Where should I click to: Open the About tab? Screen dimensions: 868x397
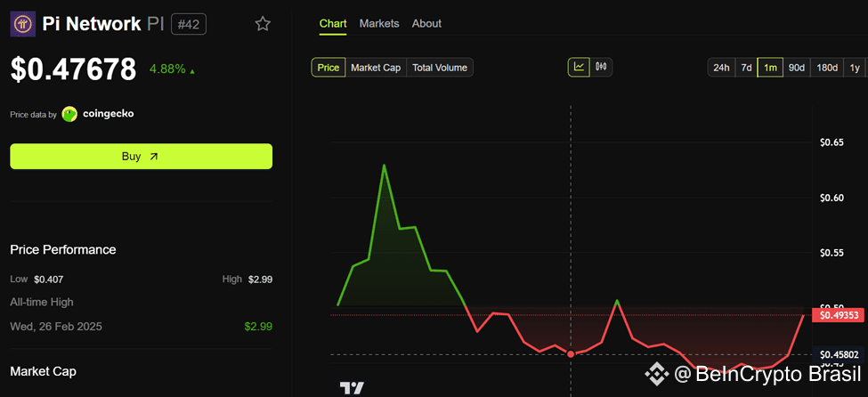pos(426,23)
